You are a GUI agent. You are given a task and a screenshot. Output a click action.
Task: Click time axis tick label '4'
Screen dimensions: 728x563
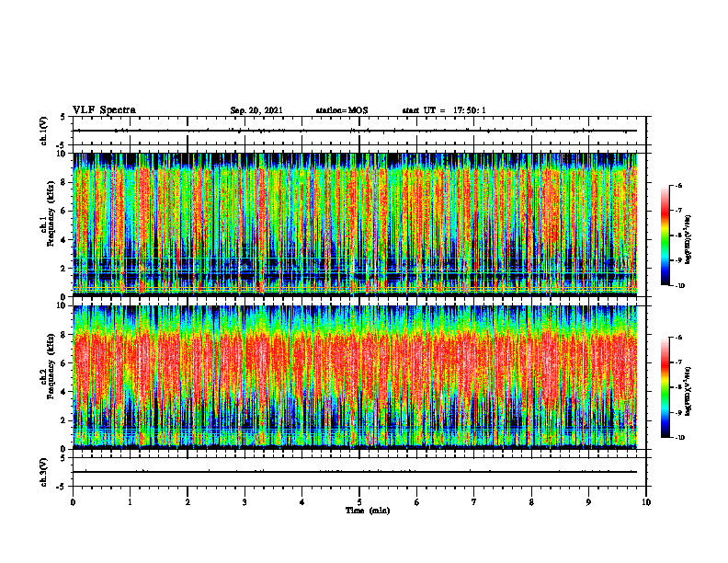click(x=302, y=502)
